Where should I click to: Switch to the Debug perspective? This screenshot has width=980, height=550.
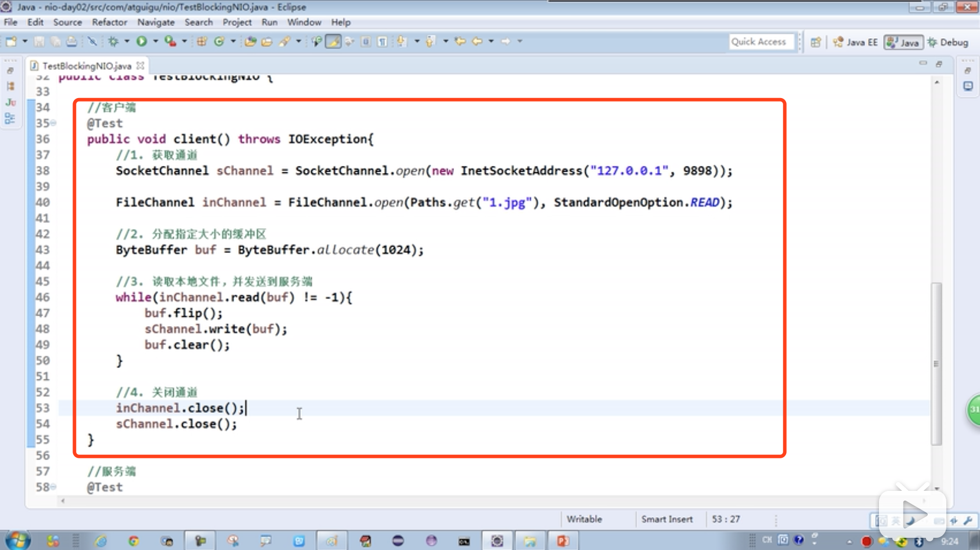tap(948, 42)
